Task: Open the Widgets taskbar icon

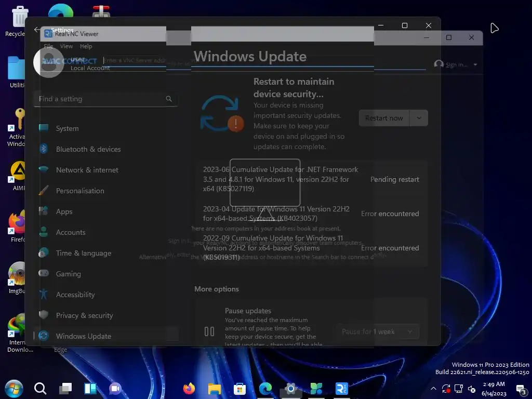Action: (90, 388)
